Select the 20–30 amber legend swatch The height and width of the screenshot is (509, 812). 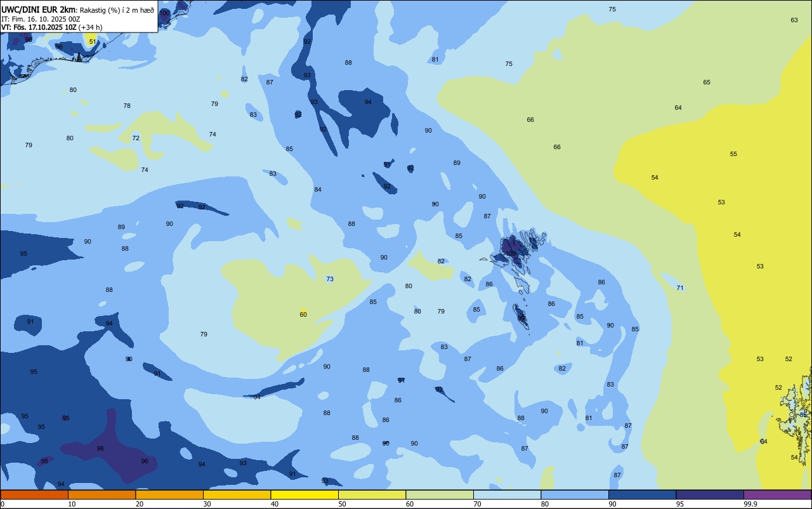169,495
